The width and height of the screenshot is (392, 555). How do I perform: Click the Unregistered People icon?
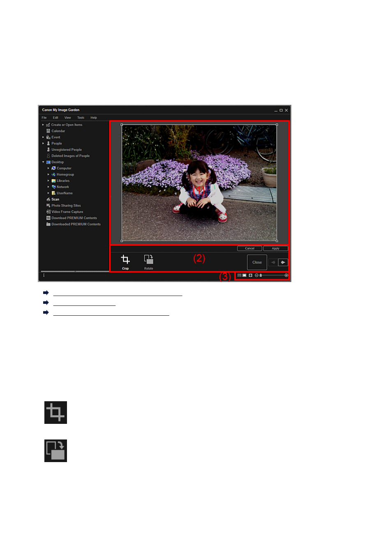tap(48, 150)
